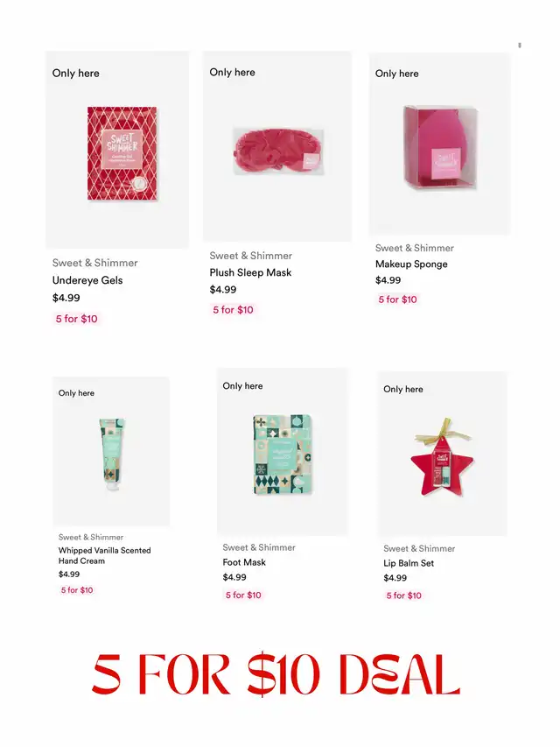Image resolution: width=560 pixels, height=747 pixels.
Task: Open the star-shaped Lip Balm Set image
Action: pyautogui.click(x=443, y=457)
